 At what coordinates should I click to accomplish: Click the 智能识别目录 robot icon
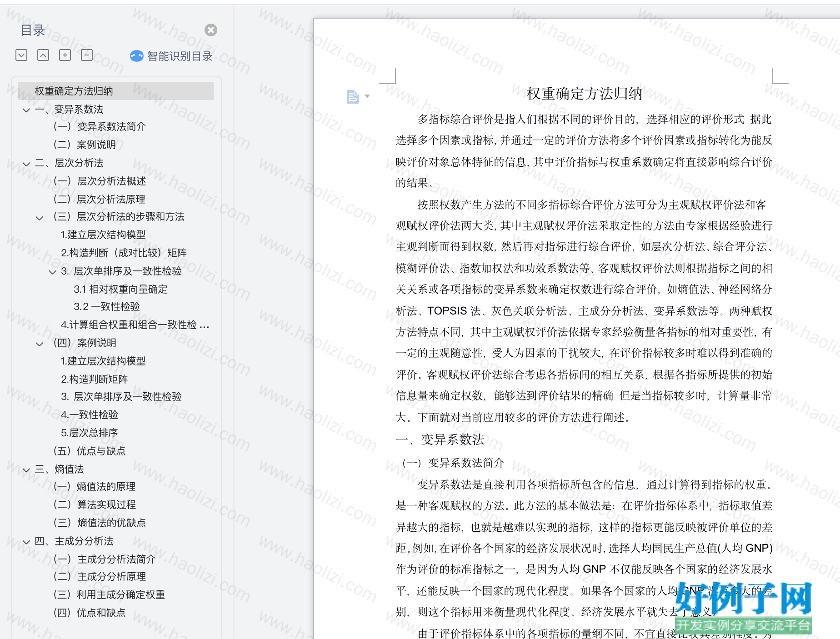click(136, 56)
